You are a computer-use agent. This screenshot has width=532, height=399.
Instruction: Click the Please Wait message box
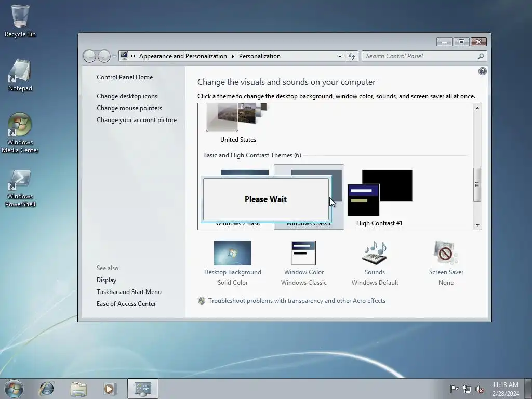(x=265, y=199)
